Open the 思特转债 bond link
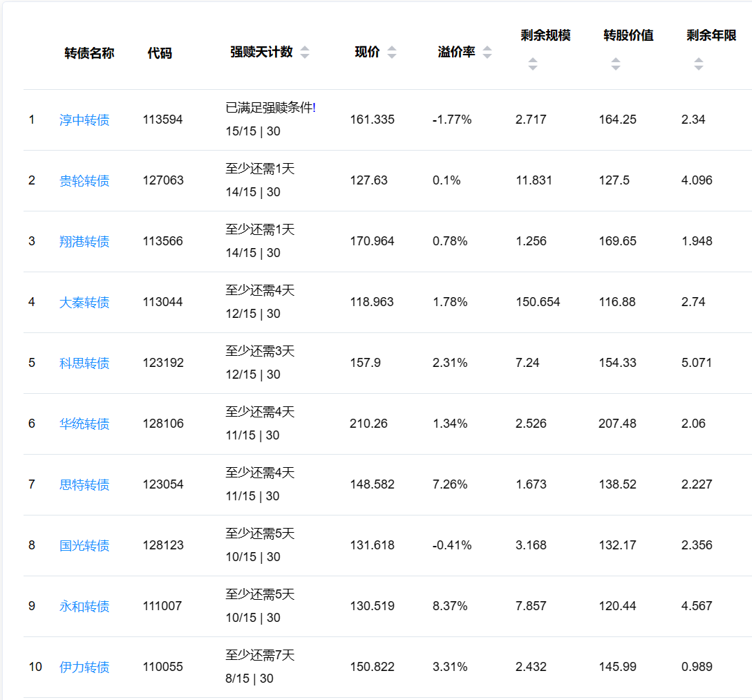This screenshot has height=700, width=752. [x=84, y=485]
